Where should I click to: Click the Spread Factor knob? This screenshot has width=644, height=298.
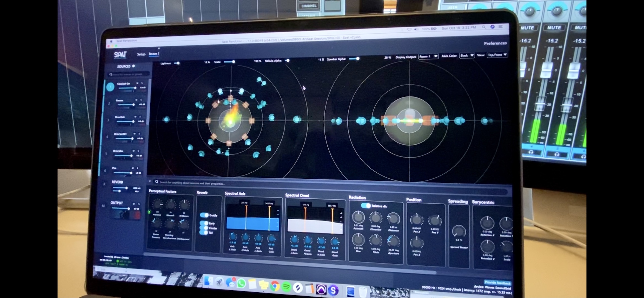point(459,232)
